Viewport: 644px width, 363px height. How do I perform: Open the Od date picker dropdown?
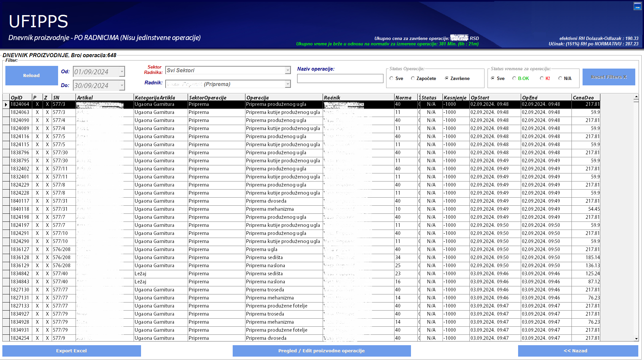tap(122, 72)
